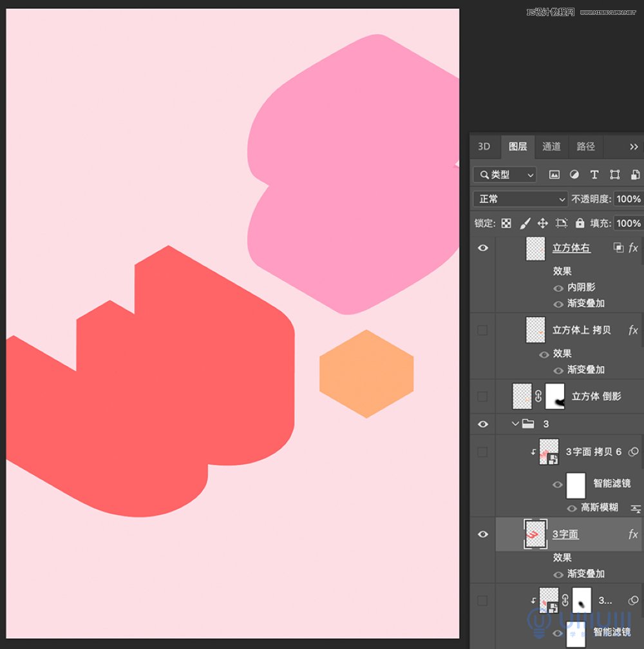Switch to the 通道 tab
Viewport: 644px width, 649px height.
click(551, 146)
